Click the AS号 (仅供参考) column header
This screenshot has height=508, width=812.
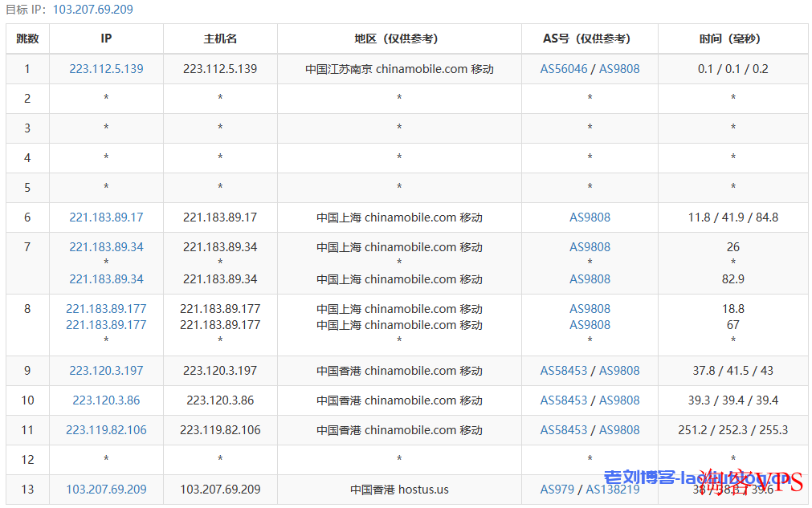[590, 39]
